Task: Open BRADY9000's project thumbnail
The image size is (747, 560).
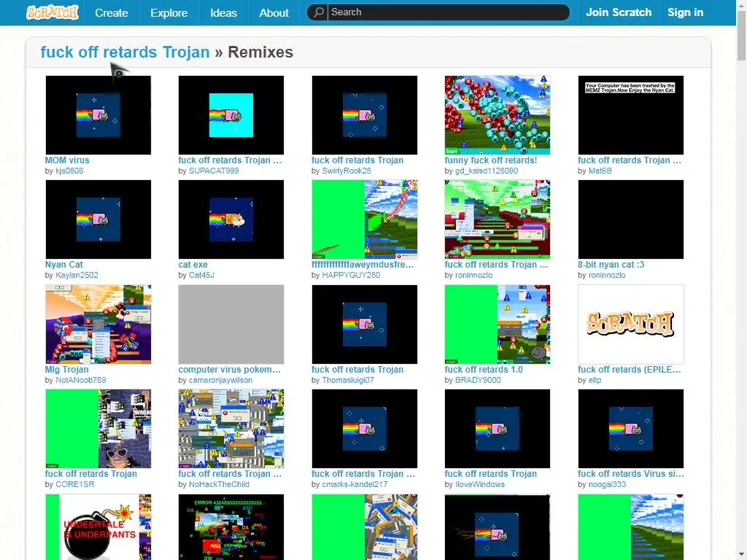Action: coord(498,324)
